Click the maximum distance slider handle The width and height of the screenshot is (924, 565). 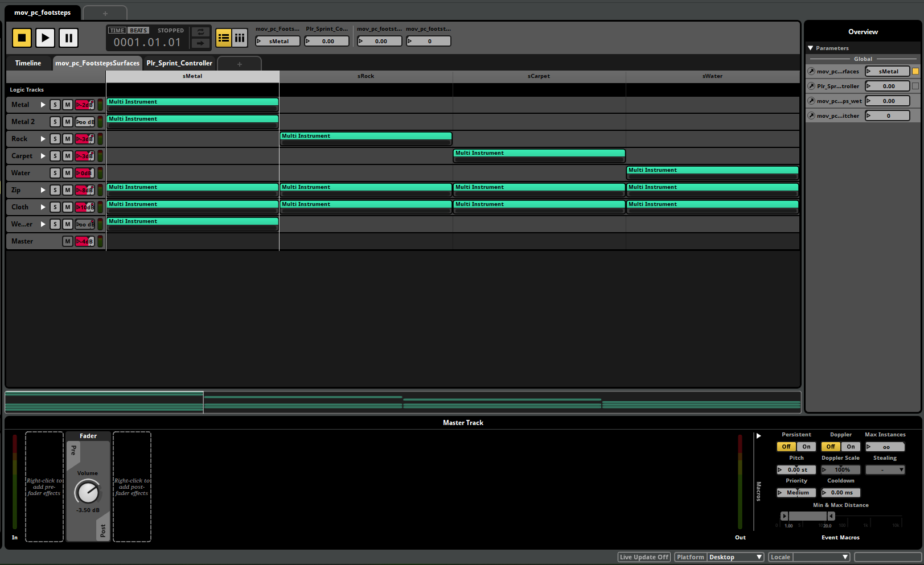831,516
